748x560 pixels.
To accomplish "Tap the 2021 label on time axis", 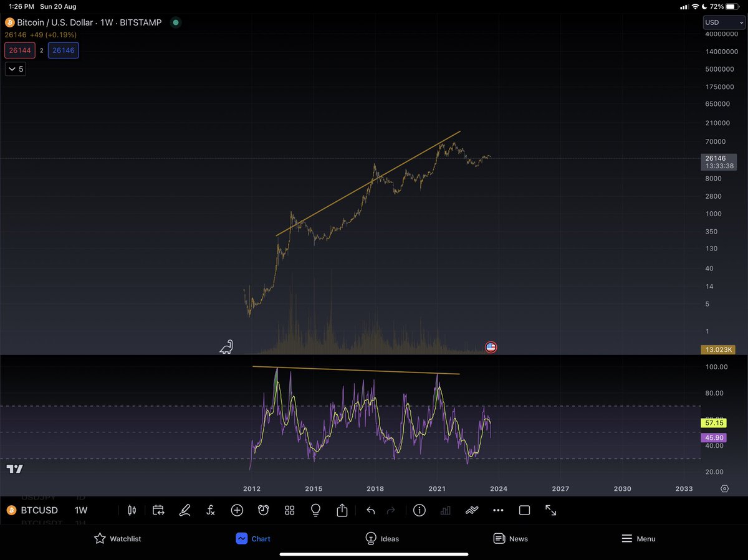I will tap(437, 488).
